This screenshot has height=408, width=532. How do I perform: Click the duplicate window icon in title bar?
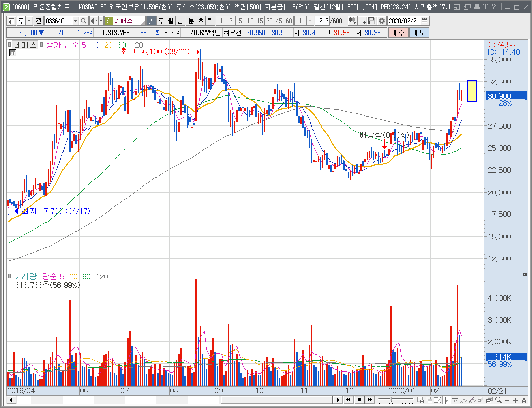click(x=467, y=7)
